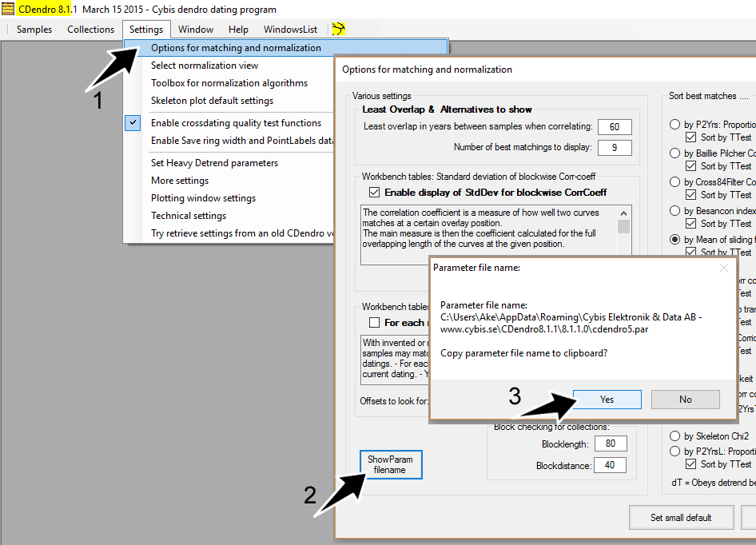Choose Options for matching and normalization
This screenshot has height=545, width=756.
(x=285, y=48)
